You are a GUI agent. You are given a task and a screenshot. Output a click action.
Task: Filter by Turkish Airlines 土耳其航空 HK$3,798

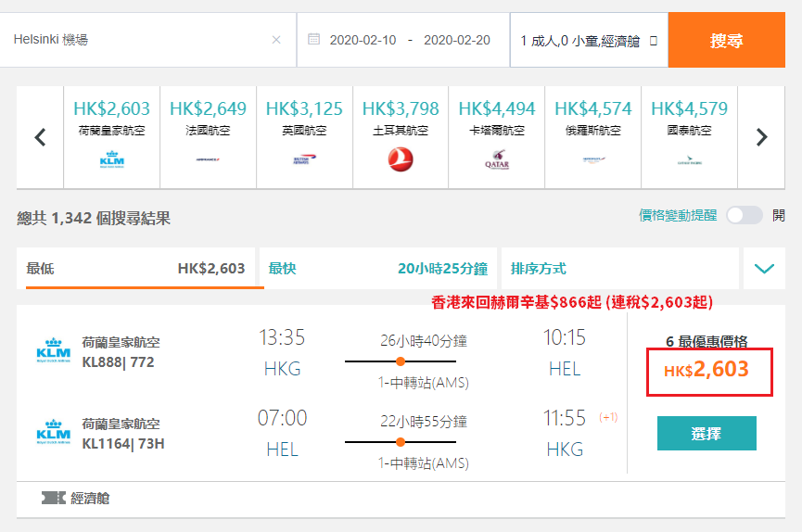pyautogui.click(x=401, y=137)
